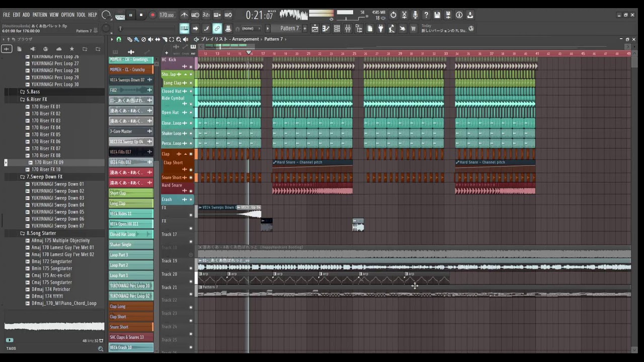The width and height of the screenshot is (644, 362).
Task: Click the stamp tool icon in toolbar
Action: (228, 28)
